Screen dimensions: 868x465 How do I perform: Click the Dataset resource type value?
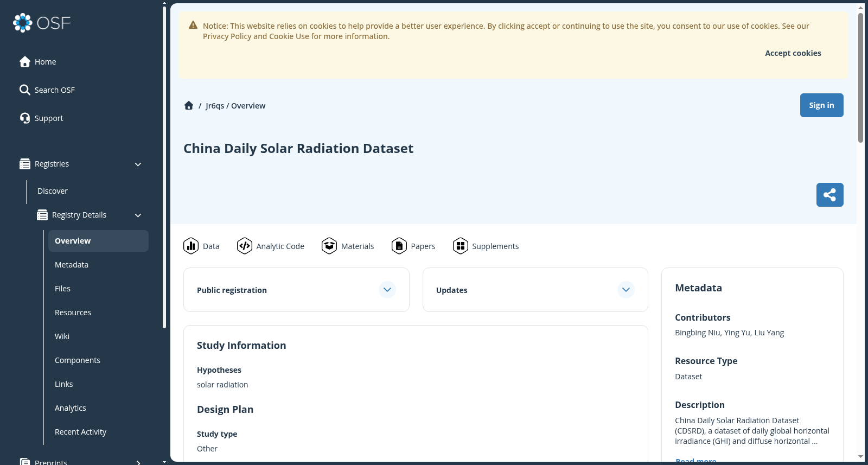(688, 377)
